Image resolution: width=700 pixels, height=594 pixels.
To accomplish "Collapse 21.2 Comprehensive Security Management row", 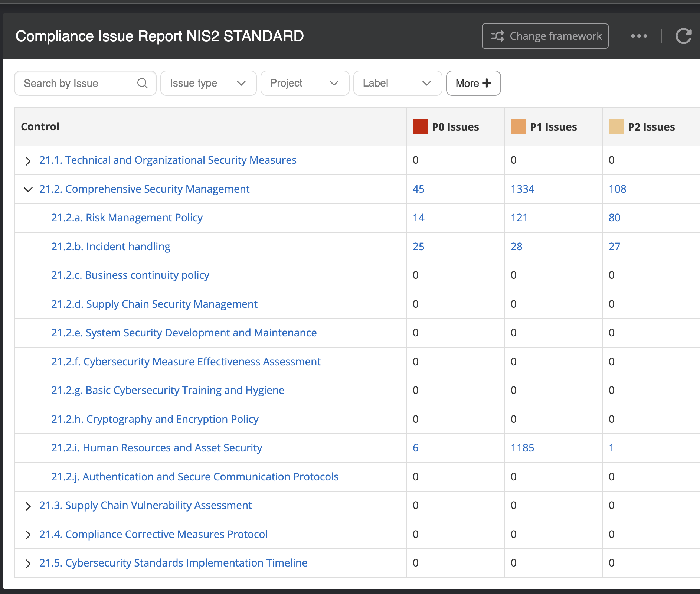I will (x=28, y=189).
